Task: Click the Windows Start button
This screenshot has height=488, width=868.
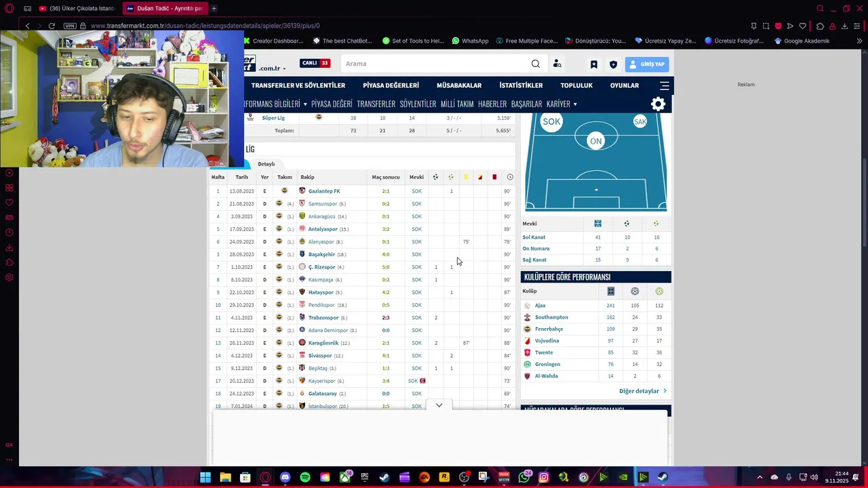Action: click(205, 477)
